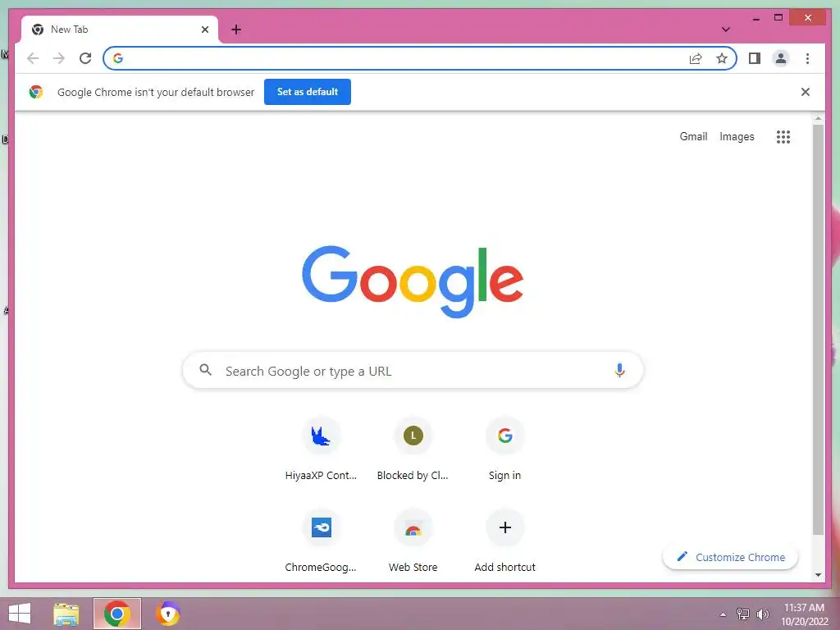Image resolution: width=840 pixels, height=630 pixels.
Task: Open the keyhole app in taskbar
Action: pyautogui.click(x=167, y=614)
